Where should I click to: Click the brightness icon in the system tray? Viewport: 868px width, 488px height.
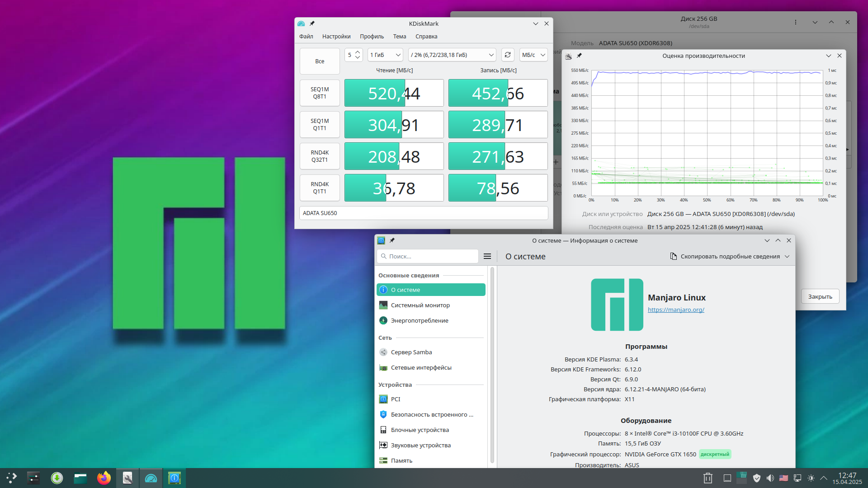(811, 478)
